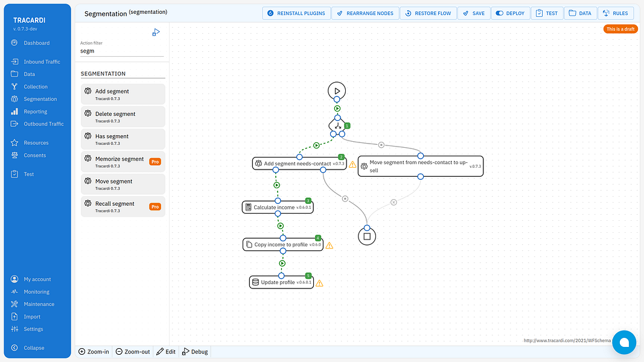Select the 'Add segment needs-contact' node
Image resolution: width=644 pixels, height=362 pixels.
coord(299,164)
